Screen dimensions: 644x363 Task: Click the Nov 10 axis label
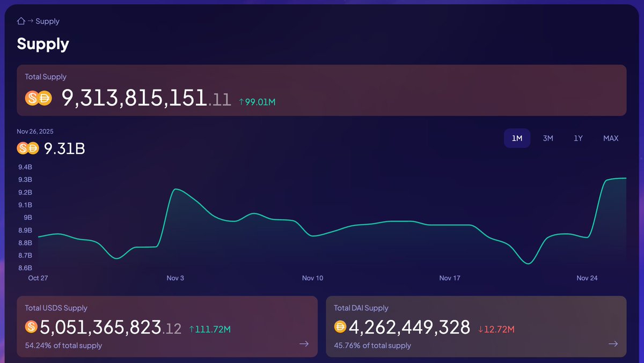[313, 278]
